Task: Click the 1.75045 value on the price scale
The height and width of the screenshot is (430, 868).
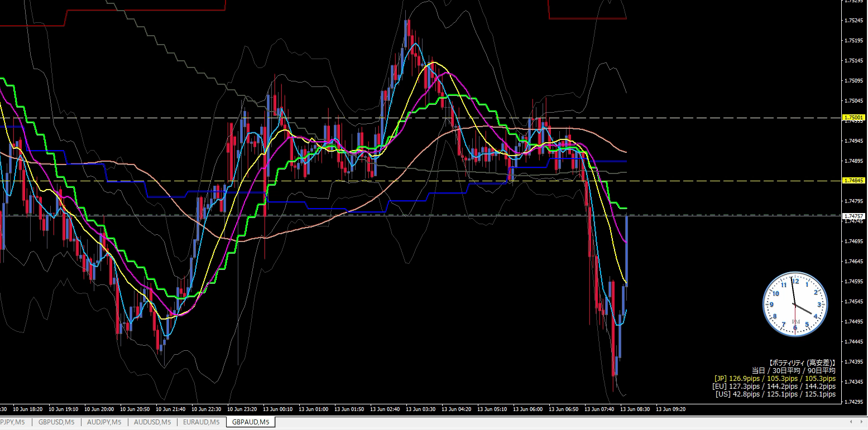Action: [x=854, y=101]
